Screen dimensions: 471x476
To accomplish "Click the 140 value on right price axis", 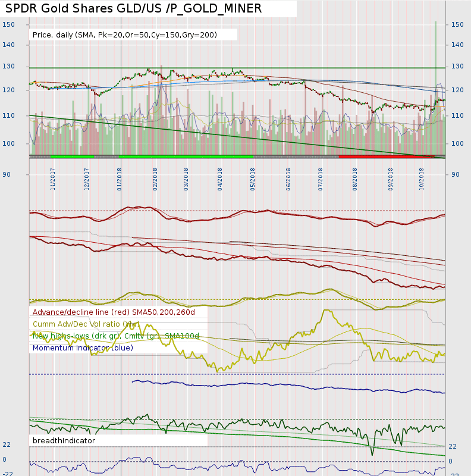I will (x=457, y=45).
